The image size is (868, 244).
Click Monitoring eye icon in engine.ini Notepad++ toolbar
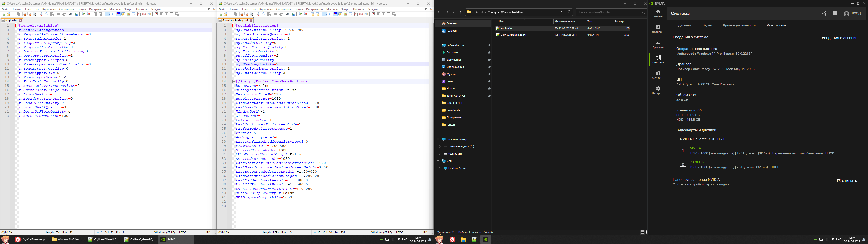click(x=149, y=14)
